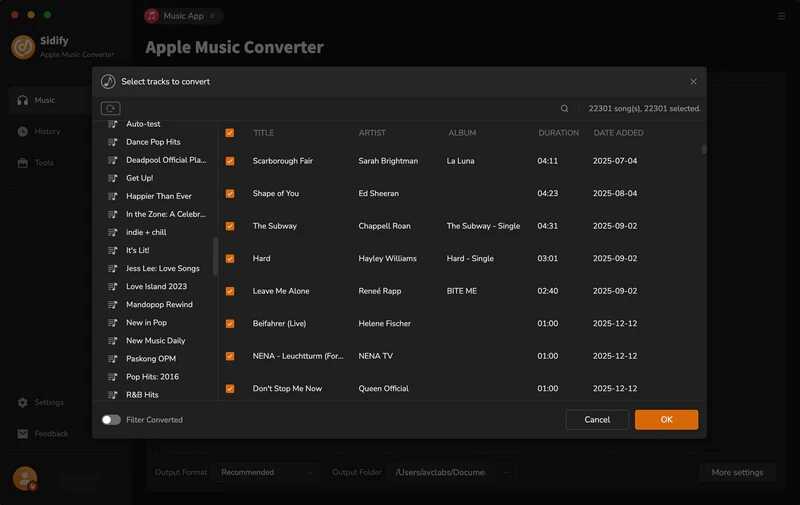Click the Sidify logo icon
Image resolution: width=800 pixels, height=505 pixels.
pos(23,47)
